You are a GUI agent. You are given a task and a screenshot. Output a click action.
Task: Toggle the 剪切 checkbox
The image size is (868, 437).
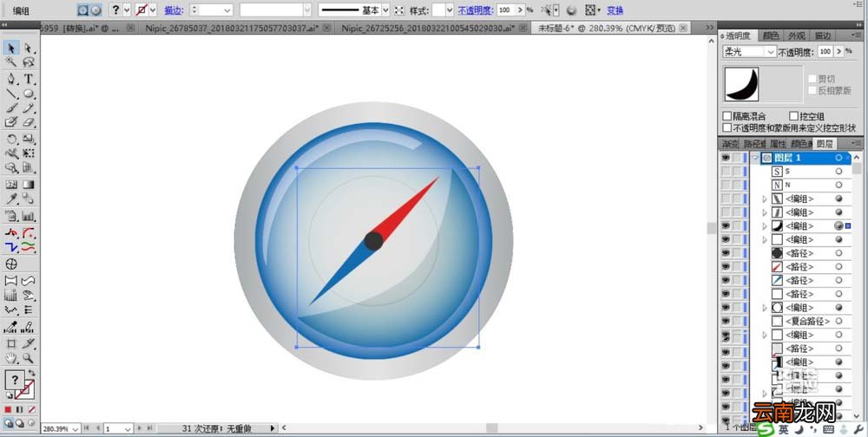[812, 79]
